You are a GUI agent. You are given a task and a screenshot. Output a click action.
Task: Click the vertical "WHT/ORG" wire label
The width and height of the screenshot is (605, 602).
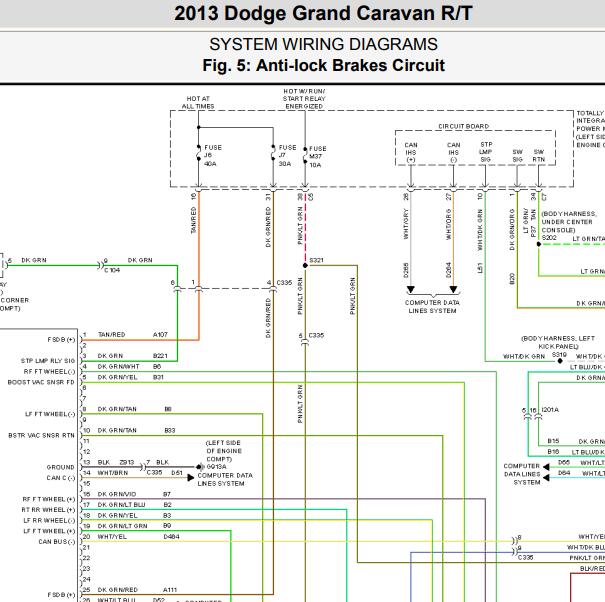click(448, 225)
